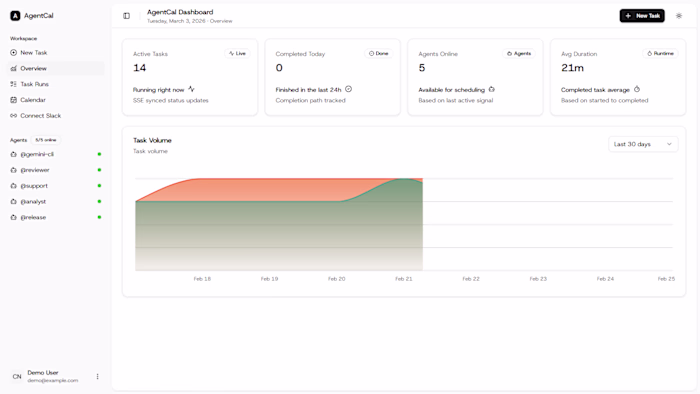Click the Agents badge on Agents Online
This screenshot has width=700, height=394.
(519, 54)
